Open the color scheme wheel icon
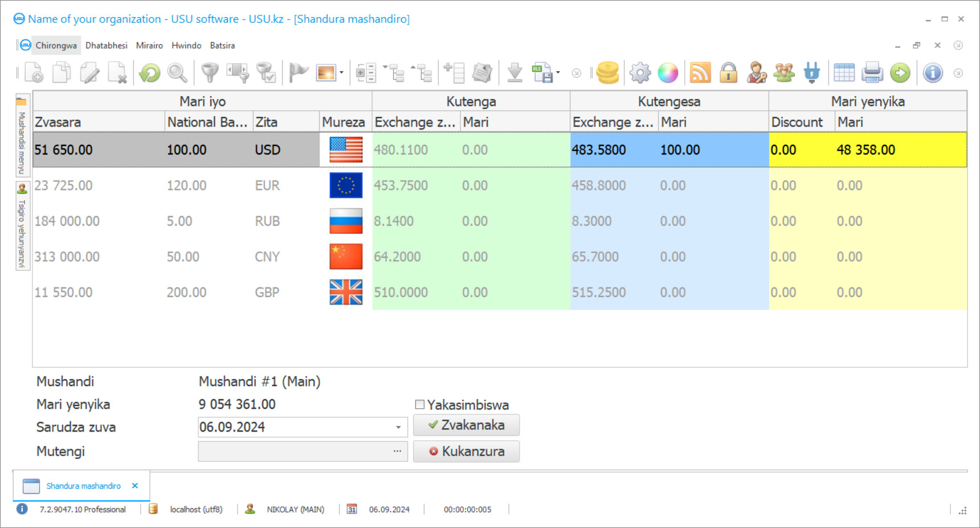980x528 pixels. (668, 72)
